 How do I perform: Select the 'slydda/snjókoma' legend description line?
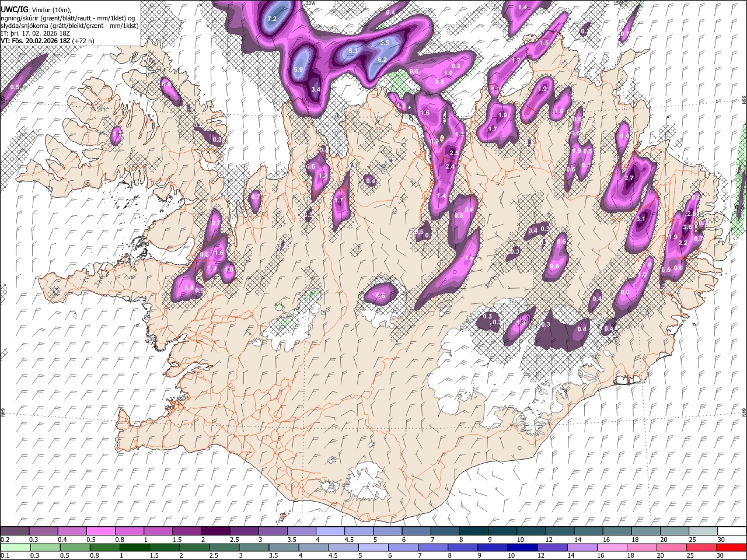pyautogui.click(x=69, y=26)
